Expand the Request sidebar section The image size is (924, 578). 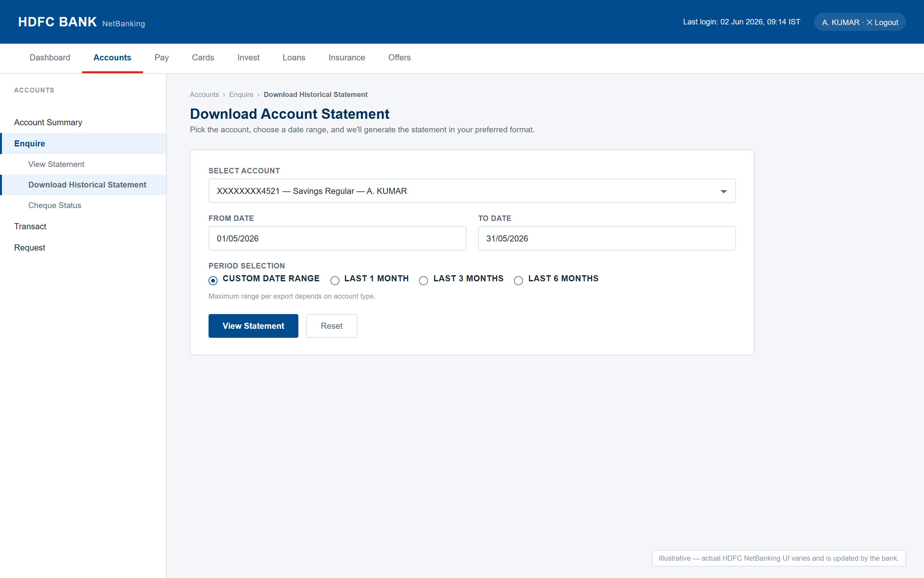coord(83,247)
